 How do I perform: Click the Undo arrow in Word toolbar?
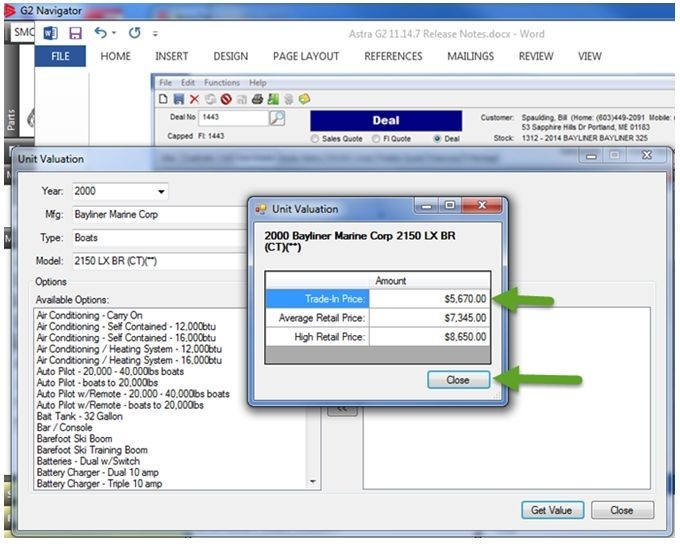101,33
